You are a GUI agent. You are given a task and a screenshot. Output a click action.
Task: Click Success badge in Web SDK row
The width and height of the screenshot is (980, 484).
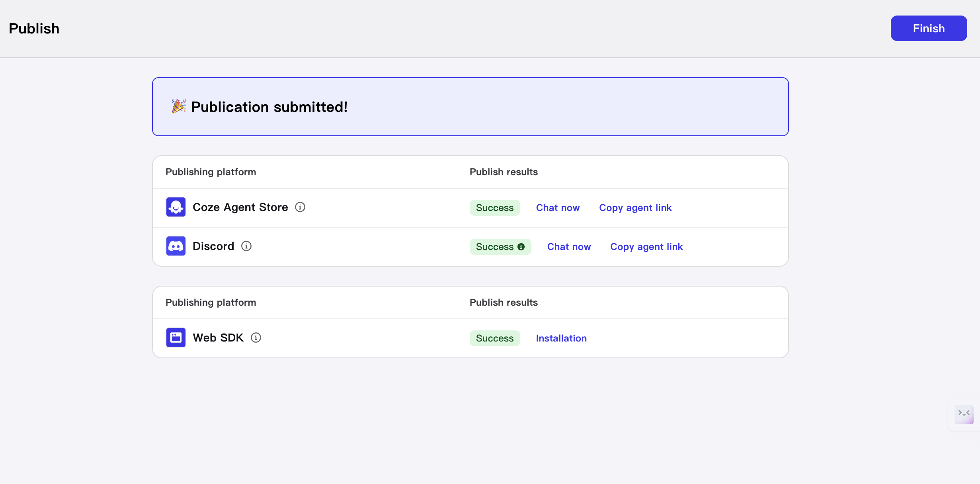pyautogui.click(x=495, y=338)
